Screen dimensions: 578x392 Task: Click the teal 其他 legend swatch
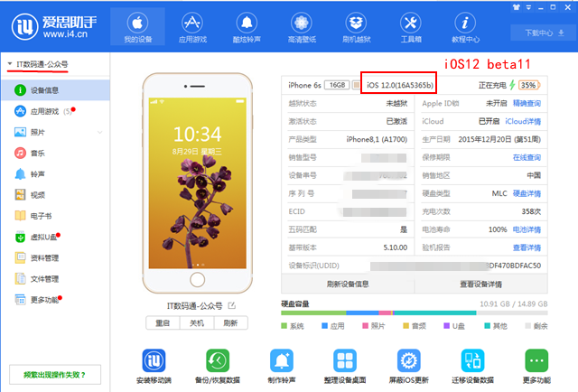point(487,326)
